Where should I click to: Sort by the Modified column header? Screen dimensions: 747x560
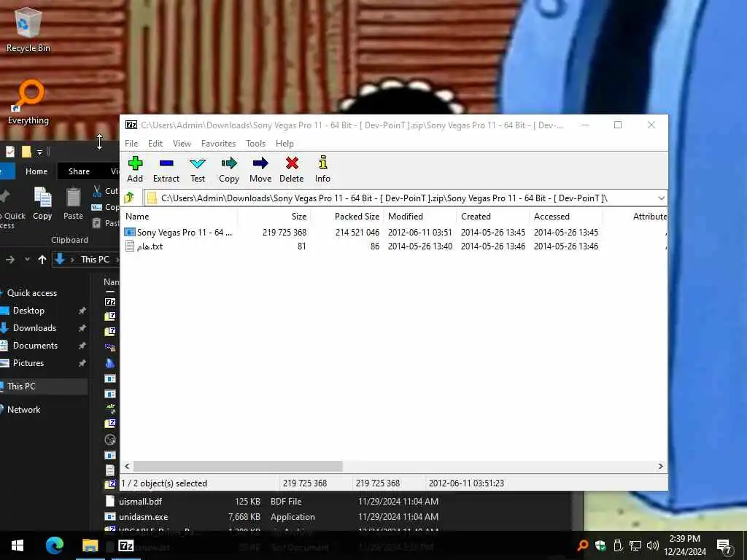(x=420, y=216)
